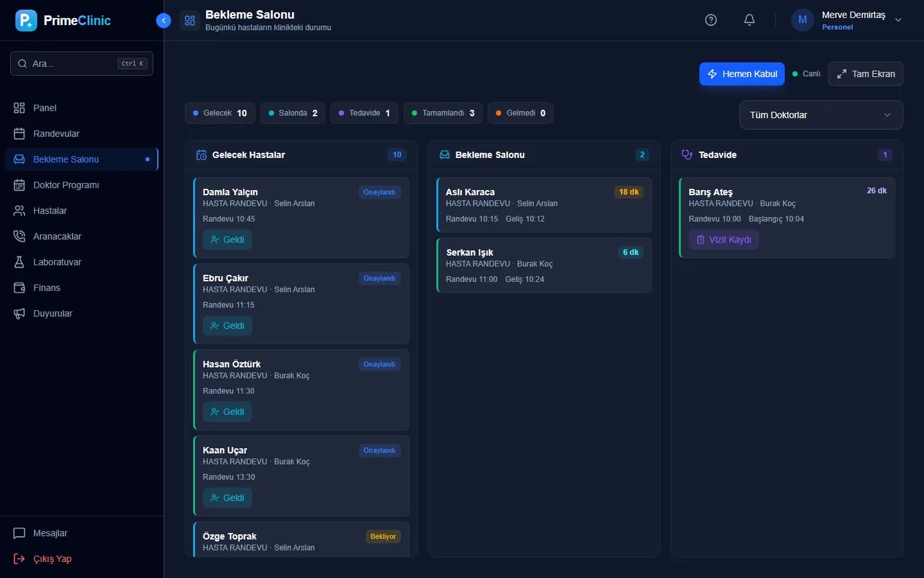Click the Laboratuvar flask icon
Image resolution: width=924 pixels, height=578 pixels.
tap(19, 262)
